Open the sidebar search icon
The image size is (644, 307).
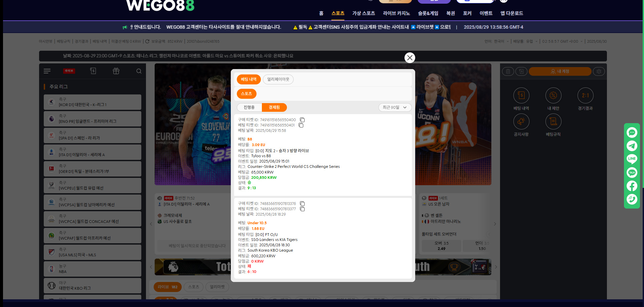139,71
